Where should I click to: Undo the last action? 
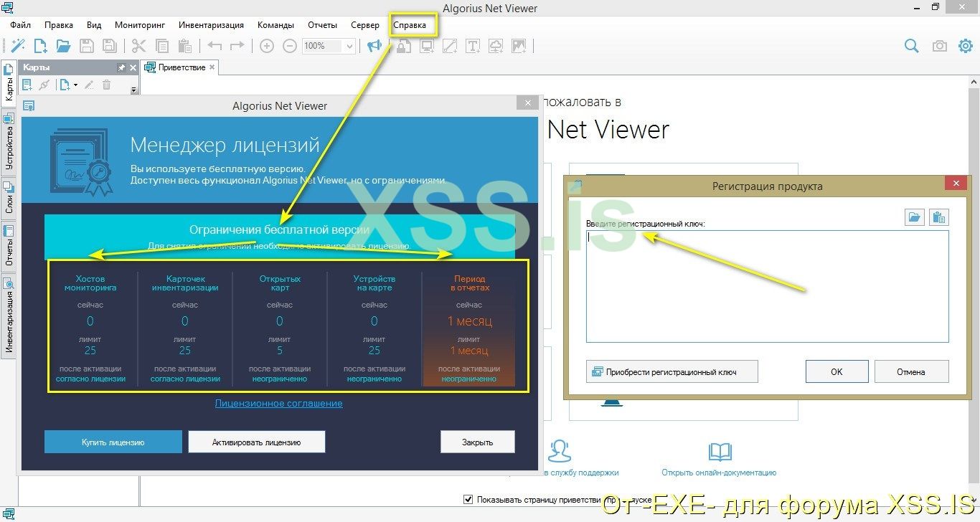point(215,46)
